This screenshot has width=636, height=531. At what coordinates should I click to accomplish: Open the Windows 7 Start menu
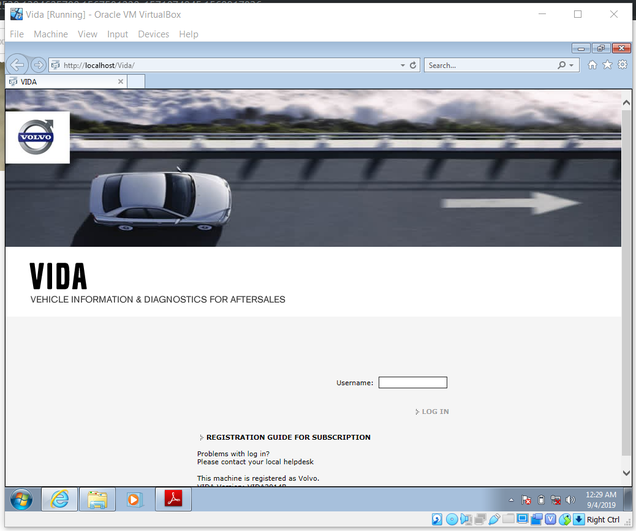coord(21,499)
